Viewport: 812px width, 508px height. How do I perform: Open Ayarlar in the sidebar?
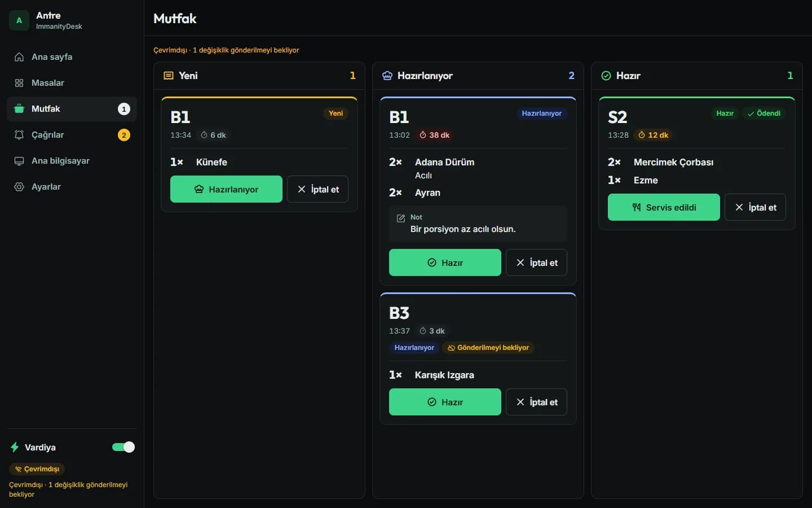coord(72,187)
